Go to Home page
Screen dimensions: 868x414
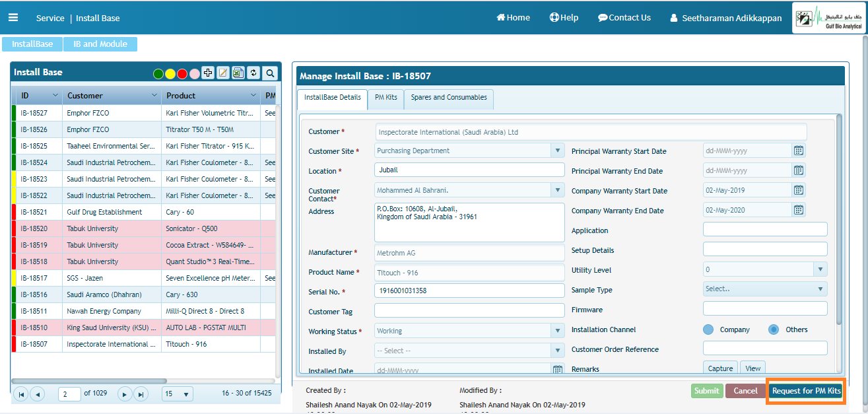(513, 18)
